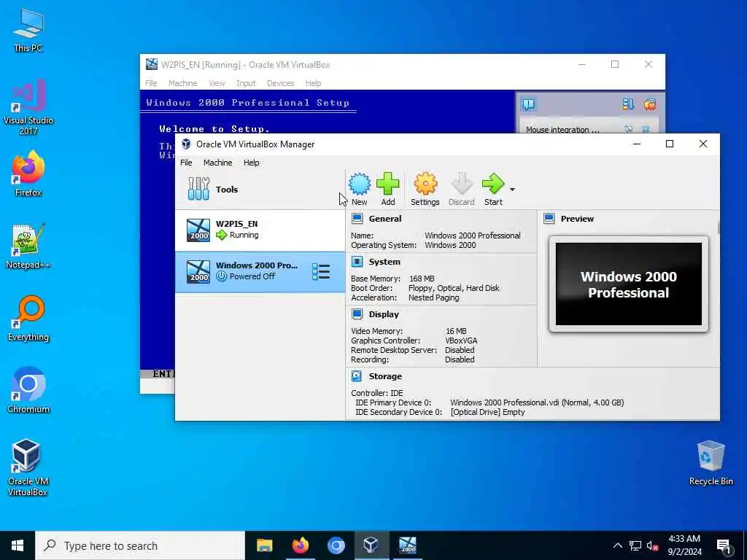The height and width of the screenshot is (560, 747).
Task: Click the General section monitor icon
Action: click(x=357, y=219)
